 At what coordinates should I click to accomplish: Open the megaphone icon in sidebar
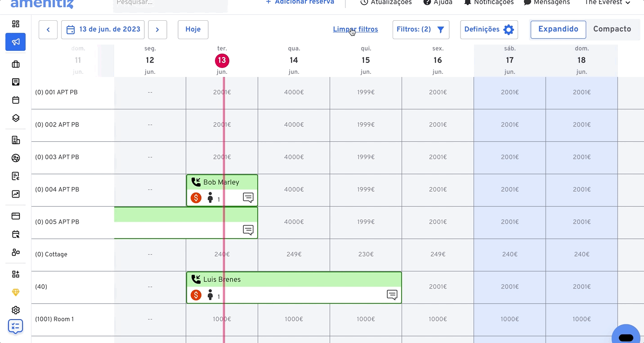click(16, 42)
